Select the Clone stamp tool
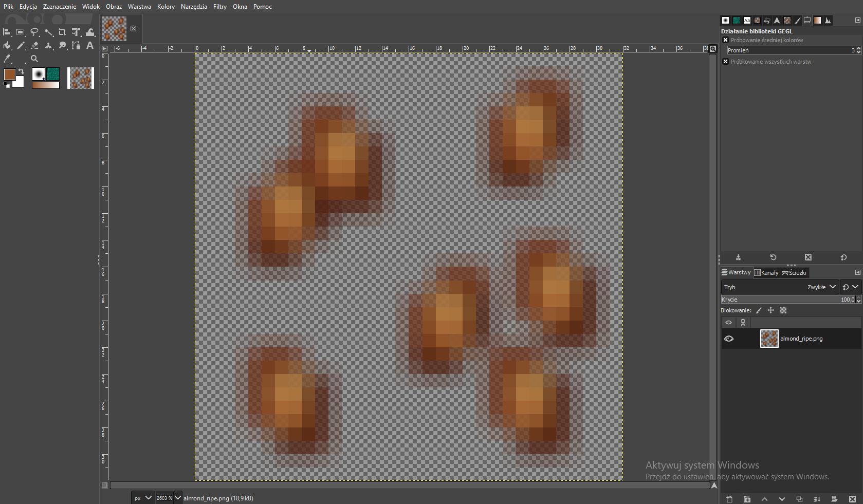 [48, 46]
